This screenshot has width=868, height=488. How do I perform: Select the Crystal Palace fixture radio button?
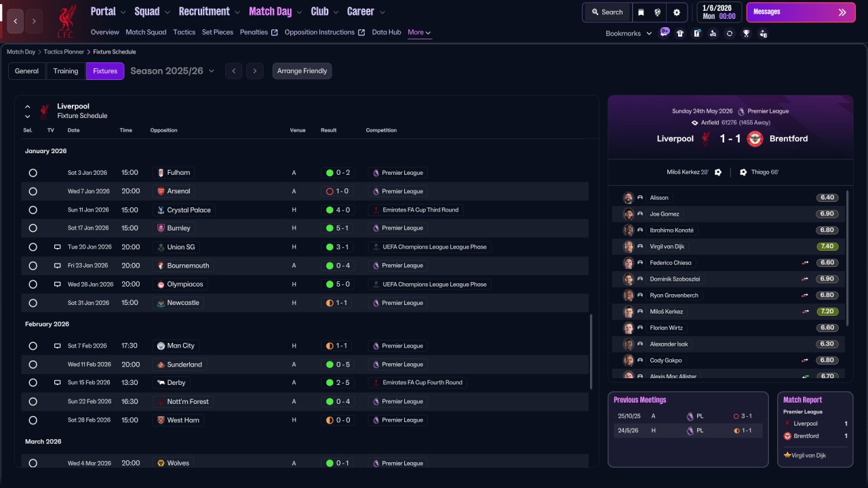pyautogui.click(x=33, y=210)
